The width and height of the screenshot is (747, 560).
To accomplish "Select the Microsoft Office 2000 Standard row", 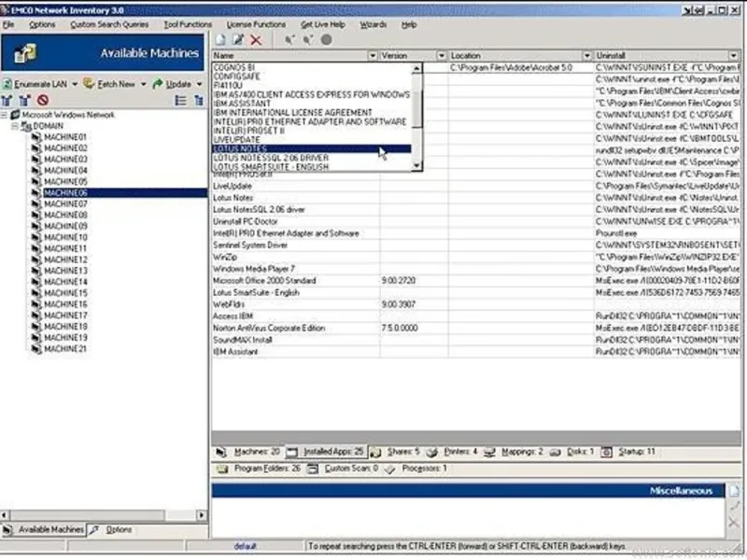I will [476, 281].
